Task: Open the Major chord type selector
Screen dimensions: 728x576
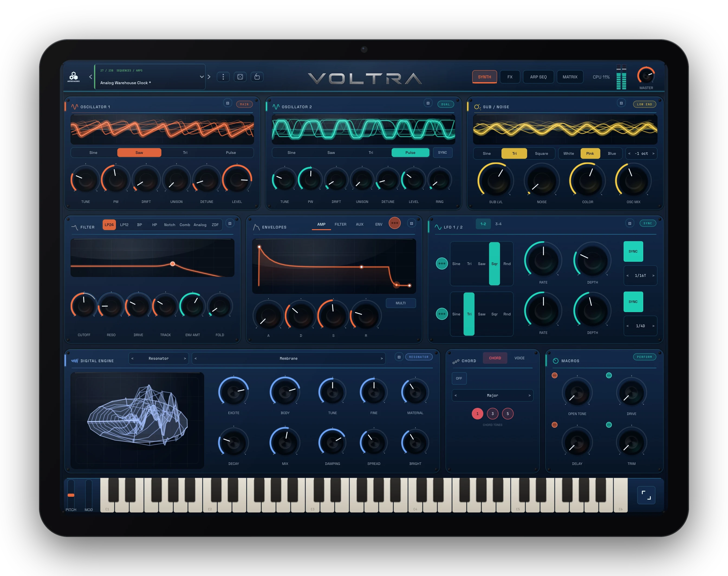Action: tap(492, 396)
